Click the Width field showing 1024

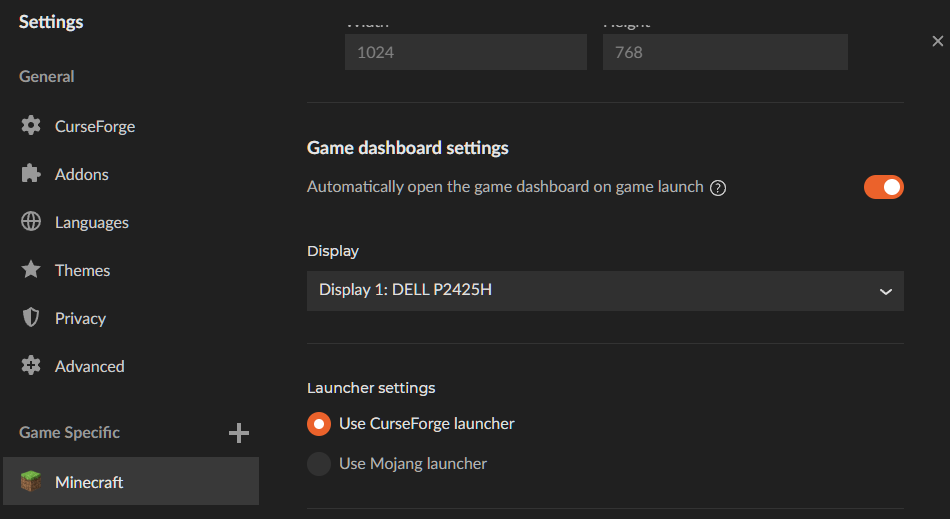(x=465, y=52)
